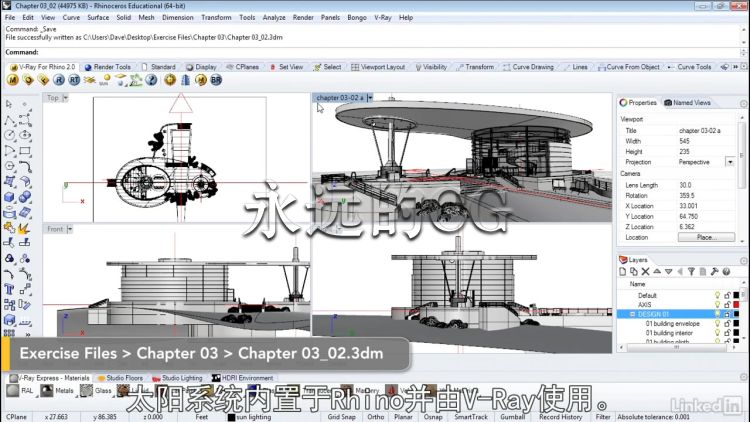Move layer up with triangle icon

(657, 272)
